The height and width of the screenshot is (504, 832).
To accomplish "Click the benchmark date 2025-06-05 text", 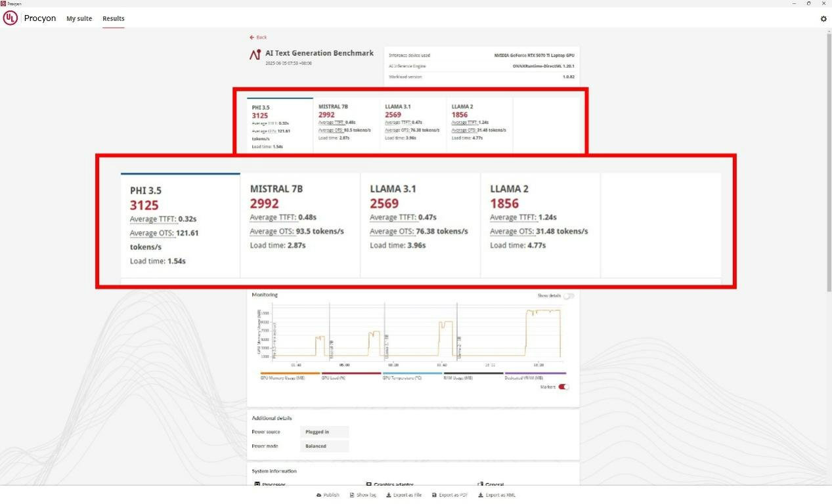I will click(288, 64).
